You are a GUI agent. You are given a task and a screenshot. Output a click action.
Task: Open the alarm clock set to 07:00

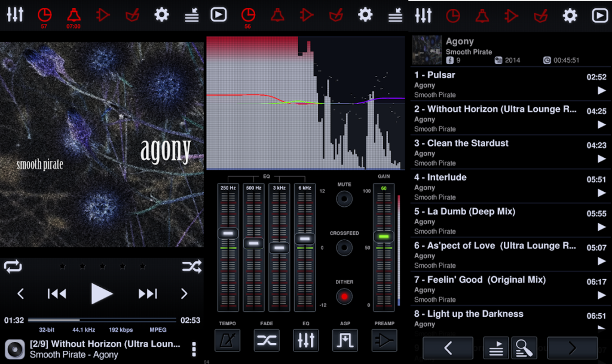[73, 16]
